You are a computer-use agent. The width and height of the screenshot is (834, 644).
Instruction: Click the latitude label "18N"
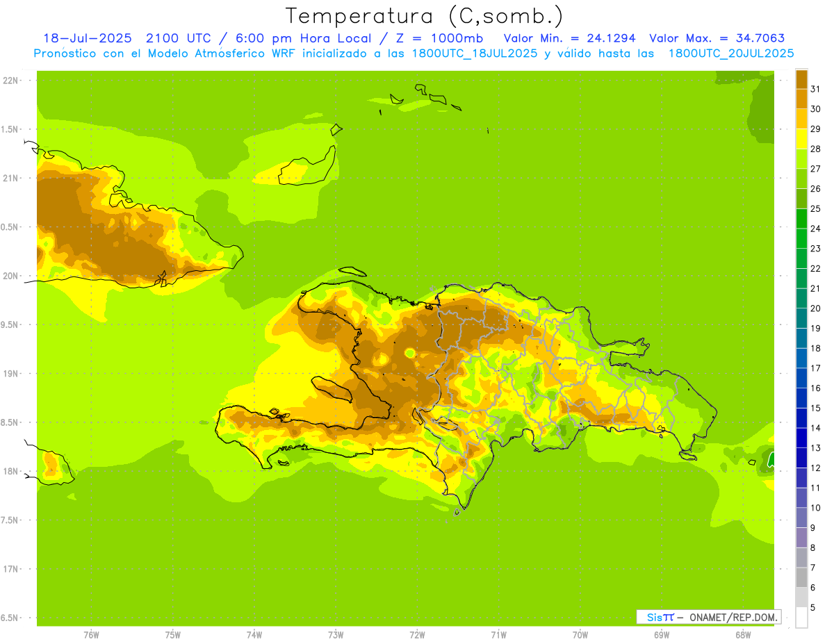(x=10, y=471)
